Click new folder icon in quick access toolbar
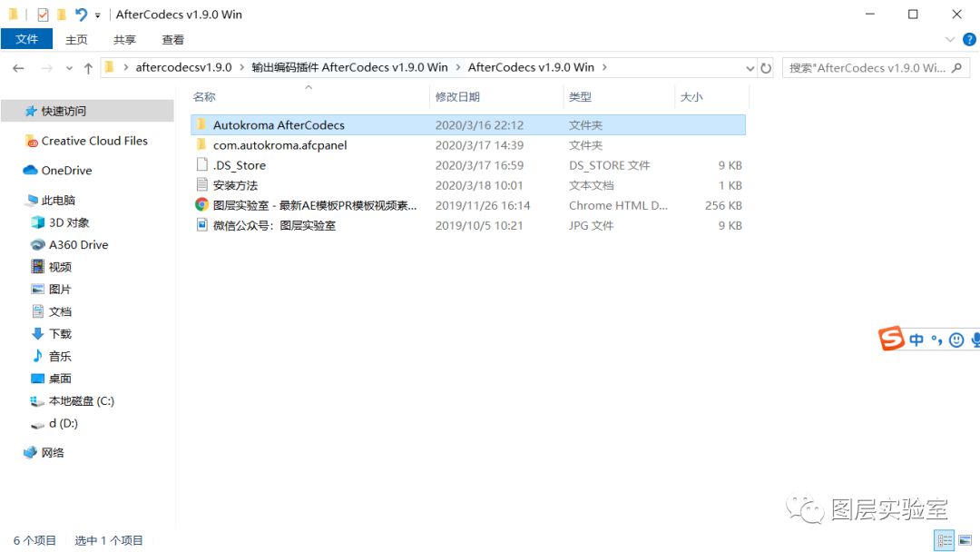 click(x=62, y=14)
